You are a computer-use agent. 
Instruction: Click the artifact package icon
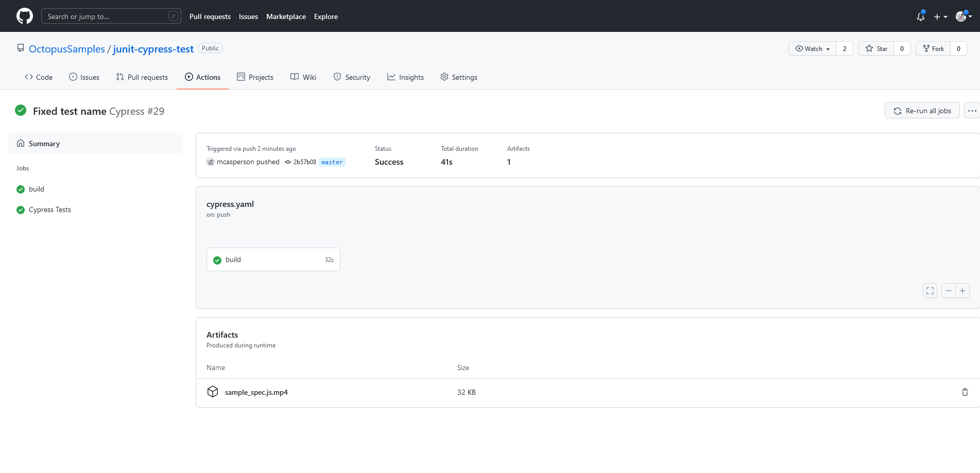pos(213,392)
